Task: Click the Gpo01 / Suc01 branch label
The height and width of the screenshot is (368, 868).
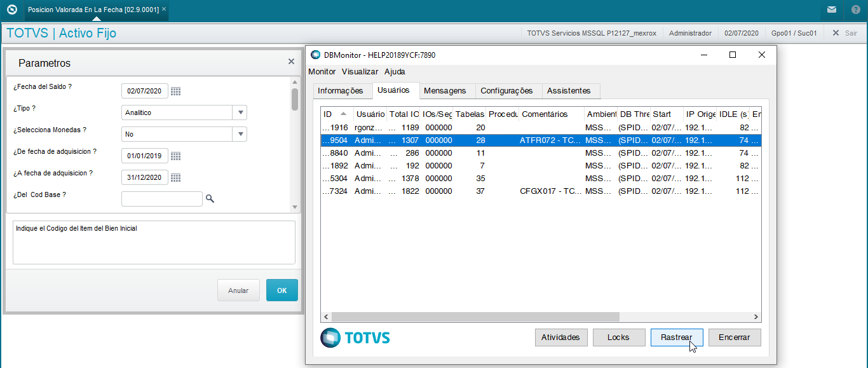Action: [x=794, y=33]
